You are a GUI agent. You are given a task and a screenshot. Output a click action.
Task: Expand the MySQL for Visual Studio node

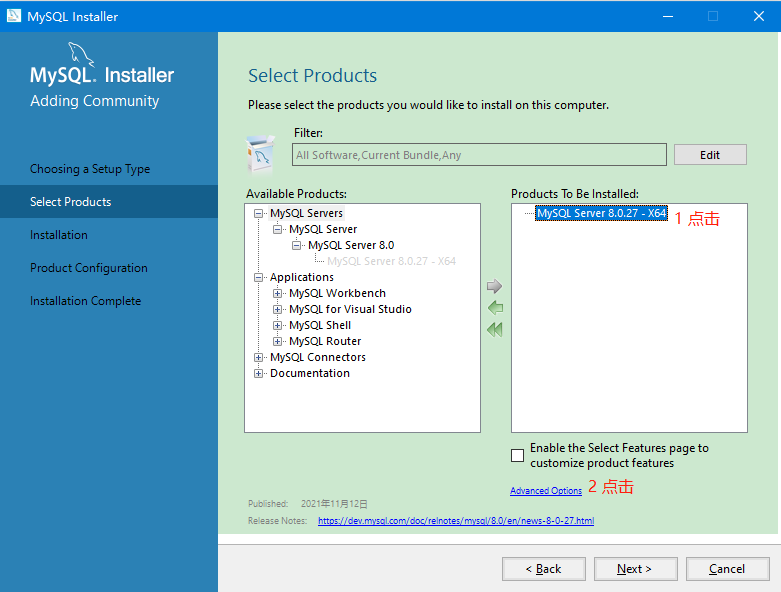click(x=277, y=309)
